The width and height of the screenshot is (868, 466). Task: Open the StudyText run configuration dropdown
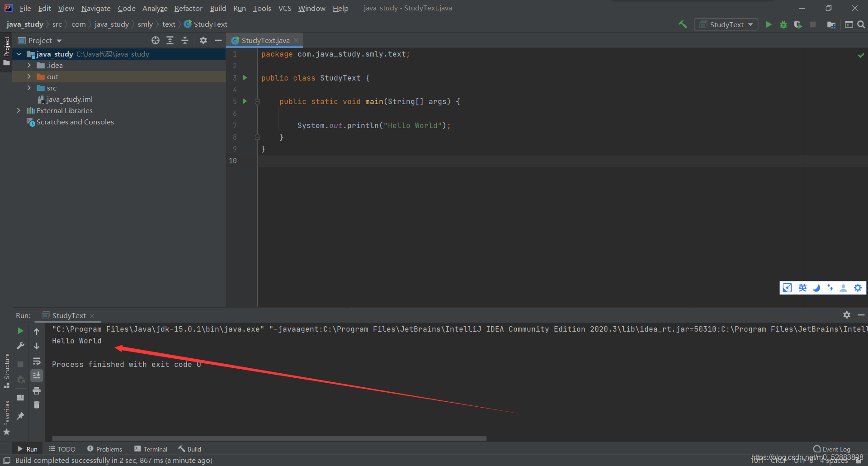pyautogui.click(x=726, y=24)
